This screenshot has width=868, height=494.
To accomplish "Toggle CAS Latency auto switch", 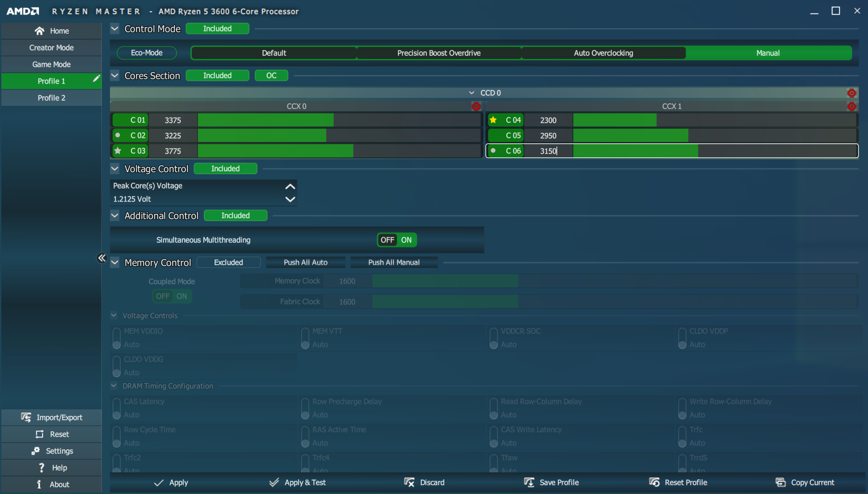I will (x=117, y=408).
